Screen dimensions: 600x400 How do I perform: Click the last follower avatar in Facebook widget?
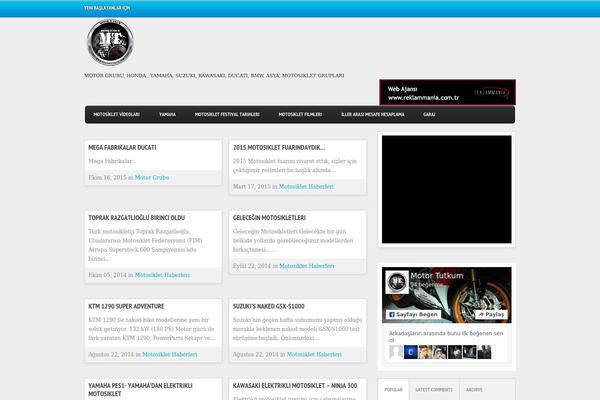point(484,352)
